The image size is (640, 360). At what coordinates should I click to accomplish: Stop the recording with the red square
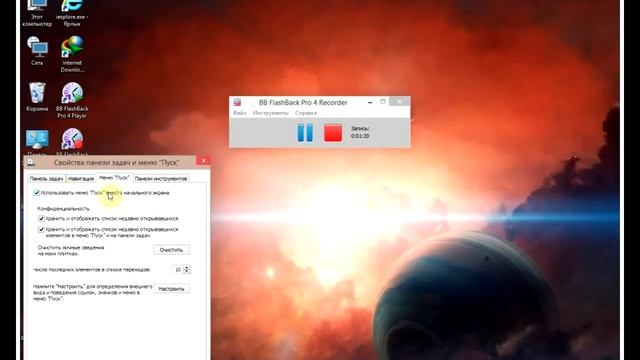coord(333,133)
